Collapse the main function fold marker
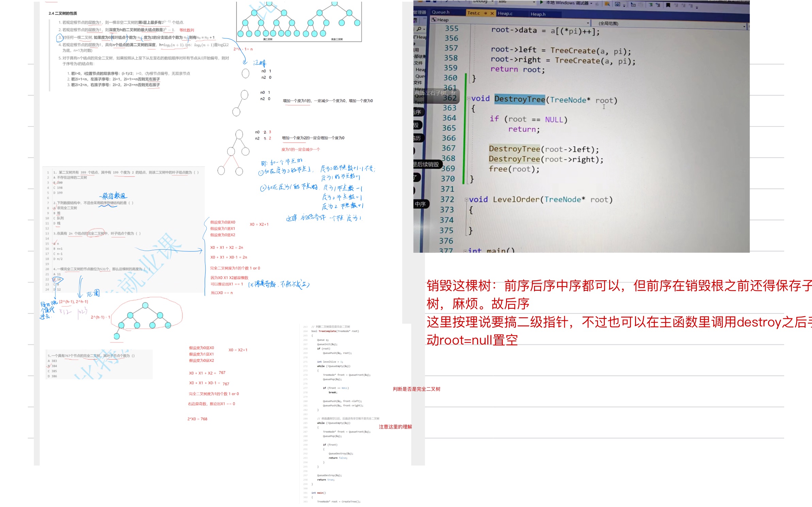Image resolution: width=812 pixels, height=507 pixels. pyautogui.click(x=465, y=251)
